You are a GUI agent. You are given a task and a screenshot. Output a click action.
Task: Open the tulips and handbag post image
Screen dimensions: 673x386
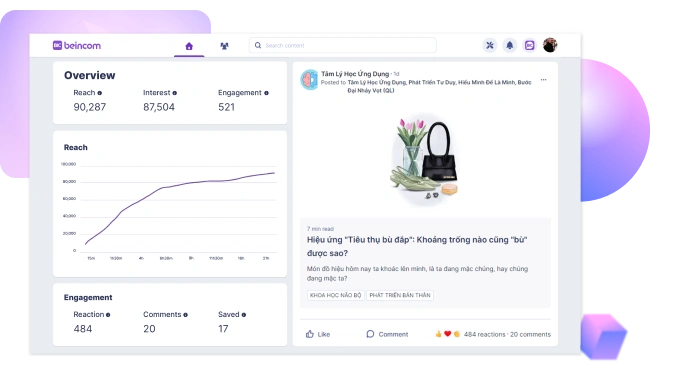[424, 159]
